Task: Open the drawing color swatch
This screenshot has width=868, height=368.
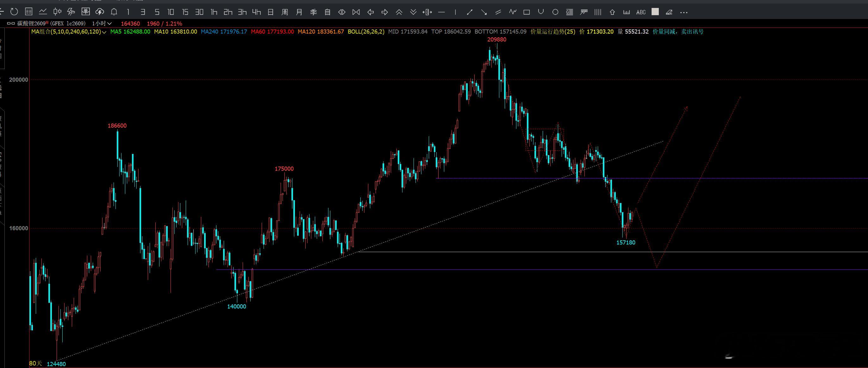Action: coord(655,12)
